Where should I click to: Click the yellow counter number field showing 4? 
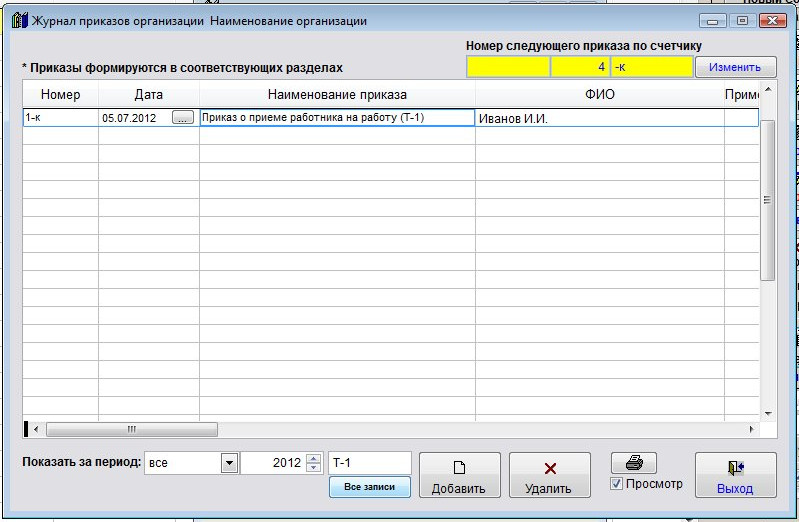(x=580, y=67)
